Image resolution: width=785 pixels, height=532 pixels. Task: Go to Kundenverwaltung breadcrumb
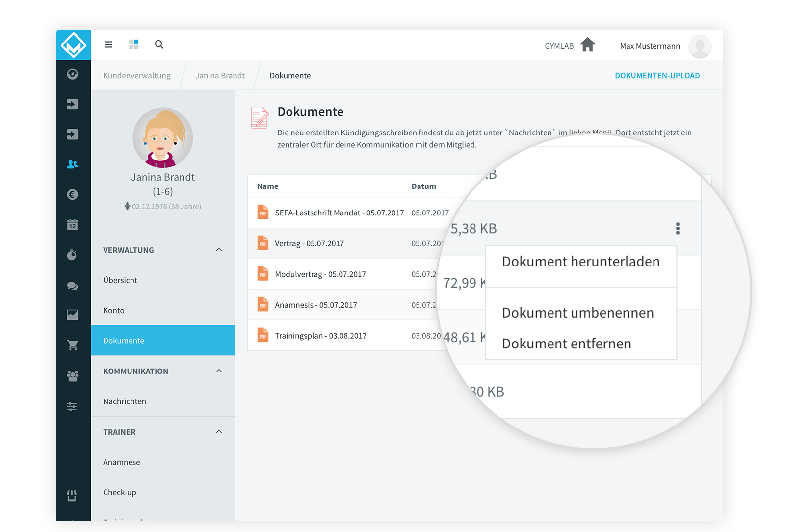(137, 76)
